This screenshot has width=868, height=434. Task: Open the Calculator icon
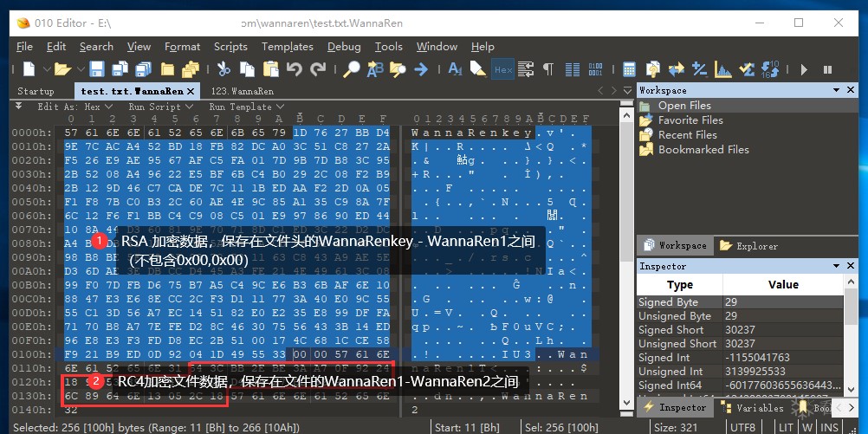[x=629, y=69]
